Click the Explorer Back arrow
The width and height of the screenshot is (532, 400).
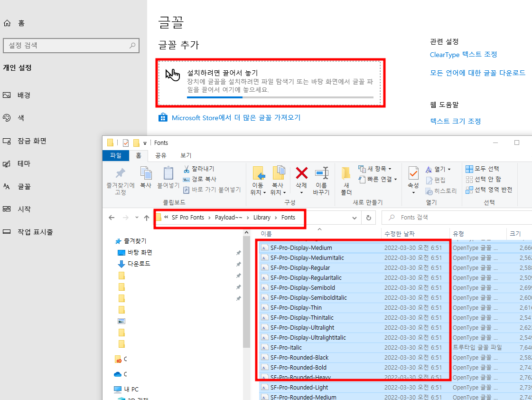pyautogui.click(x=112, y=218)
